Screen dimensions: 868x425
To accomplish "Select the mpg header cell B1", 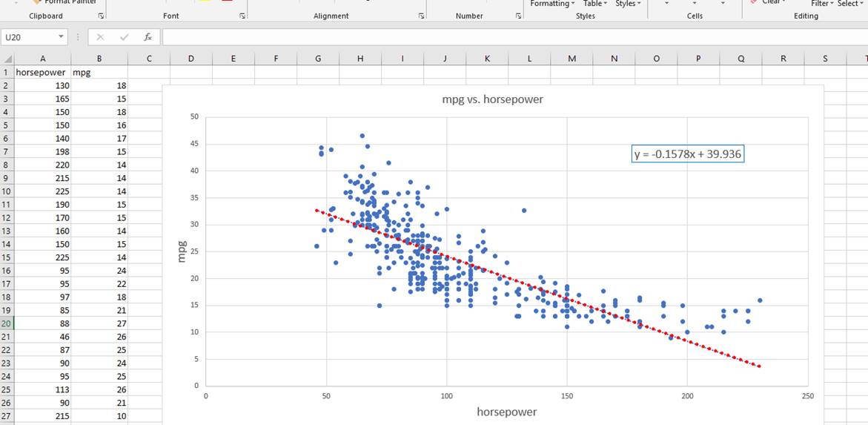I will point(99,72).
